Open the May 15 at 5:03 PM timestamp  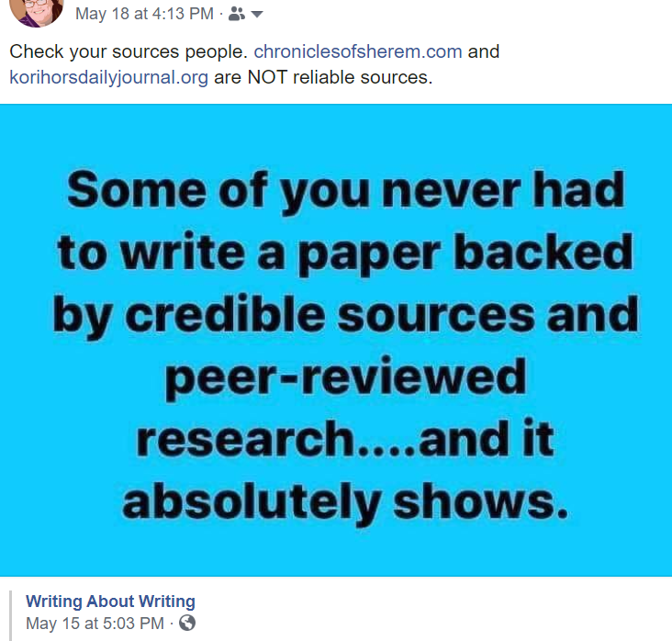[x=95, y=623]
